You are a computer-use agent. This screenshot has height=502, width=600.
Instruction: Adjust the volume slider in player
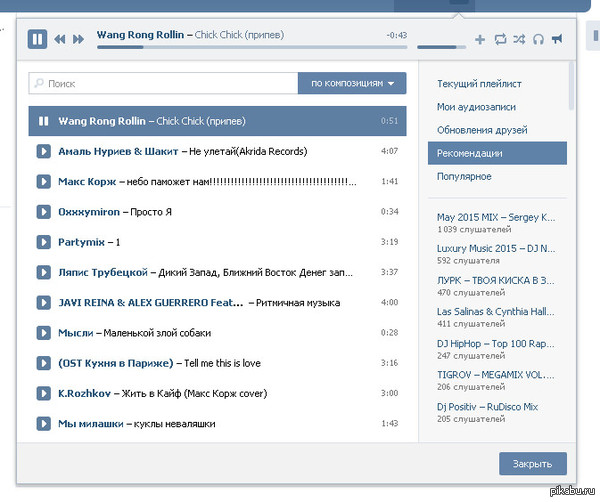tap(436, 47)
